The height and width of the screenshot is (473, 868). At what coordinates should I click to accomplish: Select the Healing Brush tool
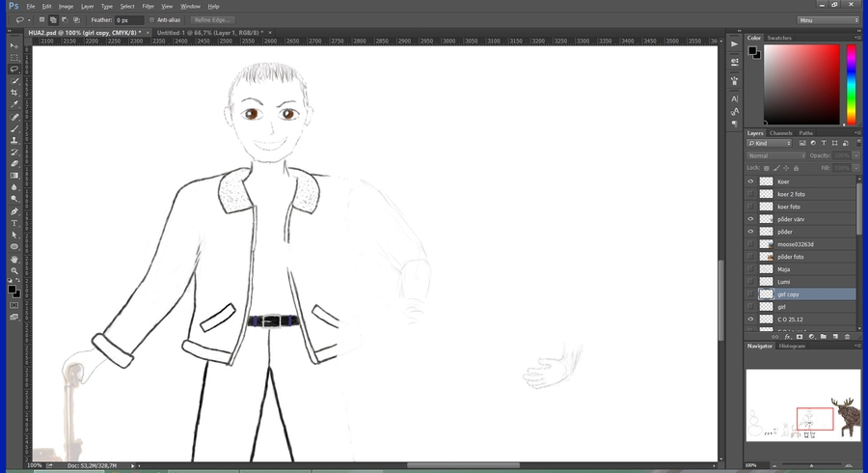tap(14, 118)
